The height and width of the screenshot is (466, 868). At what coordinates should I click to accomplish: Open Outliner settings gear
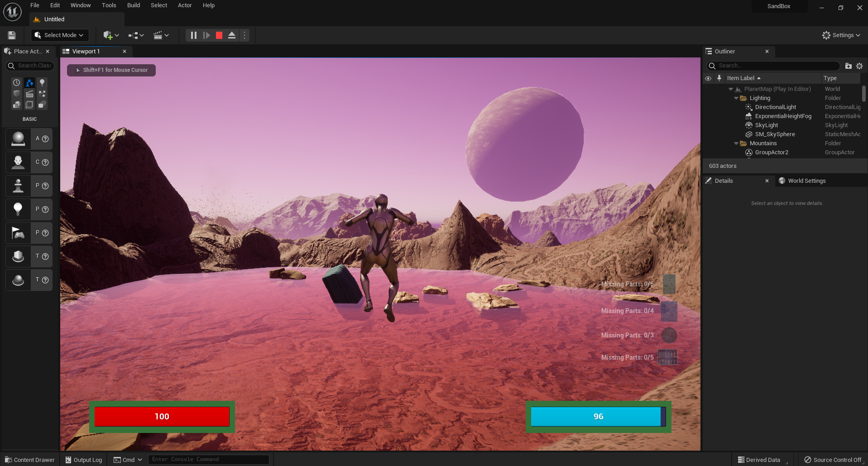point(859,66)
